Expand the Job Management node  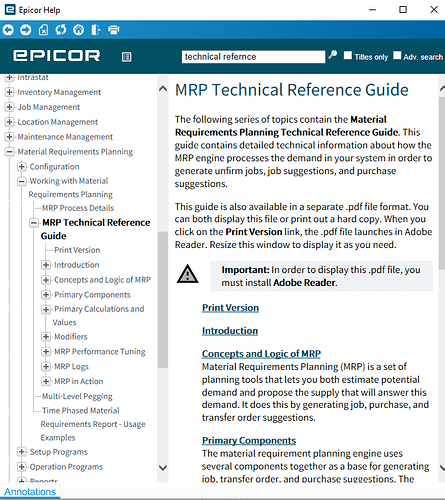pos(10,107)
